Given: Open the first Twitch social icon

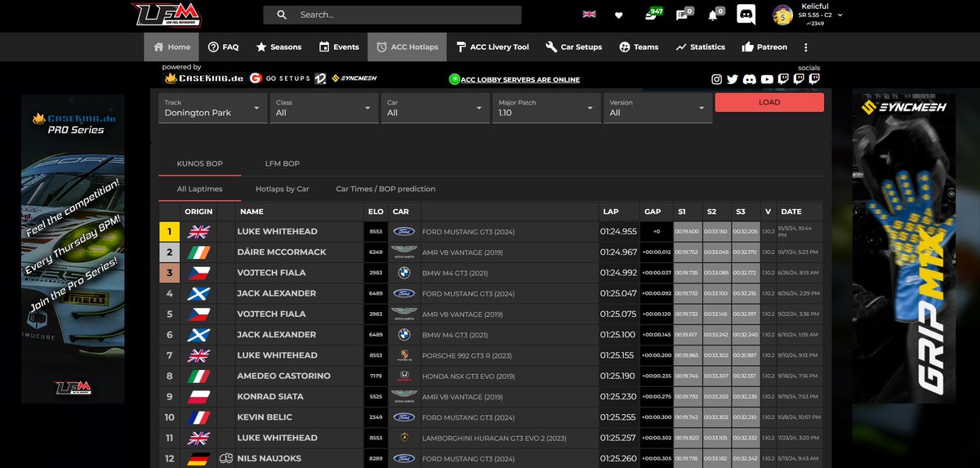Looking at the screenshot, I should click(x=782, y=79).
